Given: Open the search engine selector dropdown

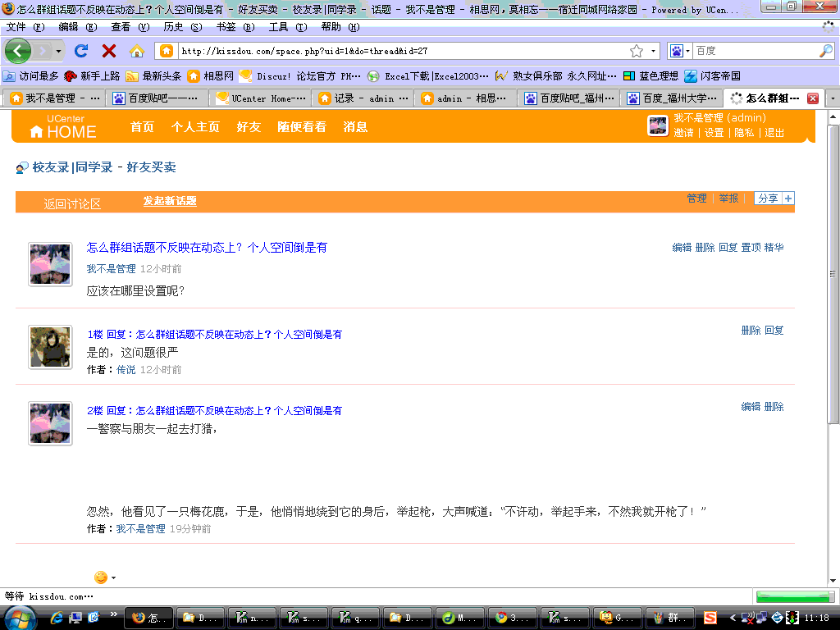Looking at the screenshot, I should coord(681,51).
